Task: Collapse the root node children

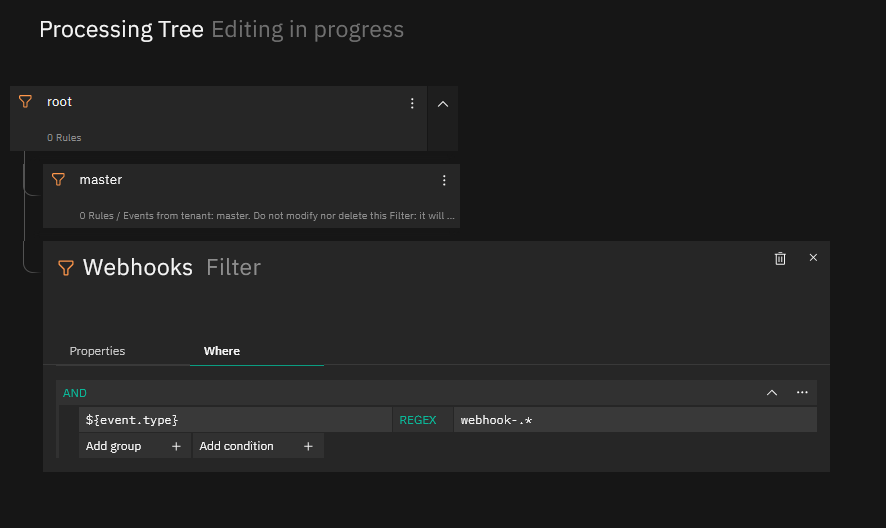Action: [443, 104]
